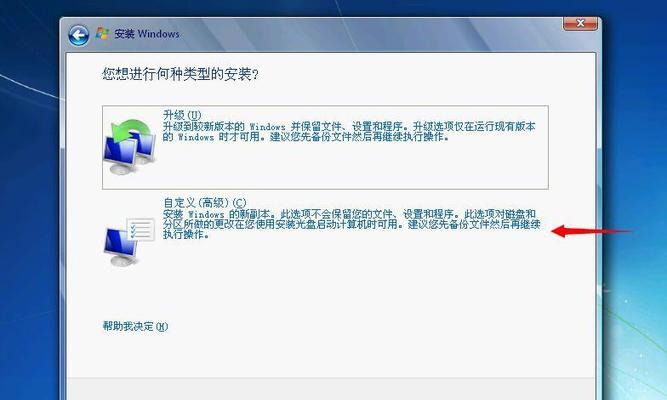Click the 您想进行何种类型的安装? heading
The width and height of the screenshot is (667, 400).
click(x=180, y=74)
